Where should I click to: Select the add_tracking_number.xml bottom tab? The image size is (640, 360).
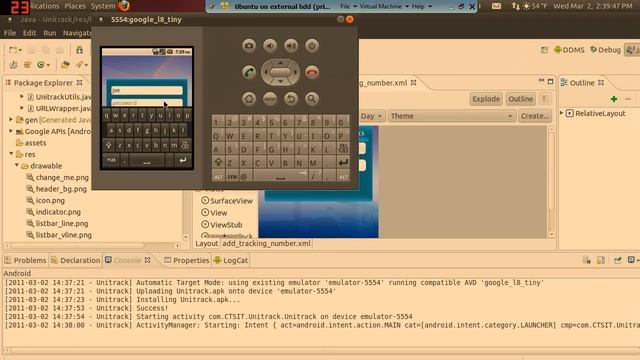tap(267, 243)
